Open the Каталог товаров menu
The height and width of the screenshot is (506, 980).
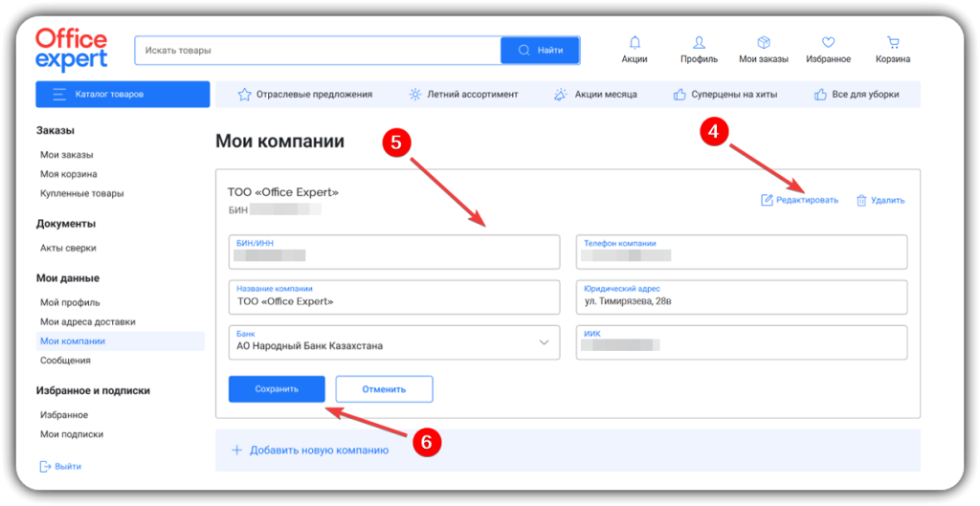122,95
